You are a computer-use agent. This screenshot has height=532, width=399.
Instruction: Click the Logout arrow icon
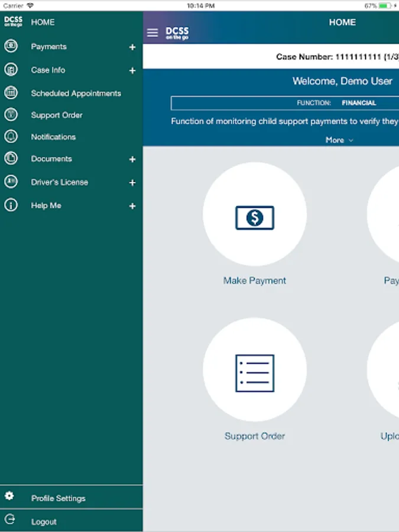(10, 519)
